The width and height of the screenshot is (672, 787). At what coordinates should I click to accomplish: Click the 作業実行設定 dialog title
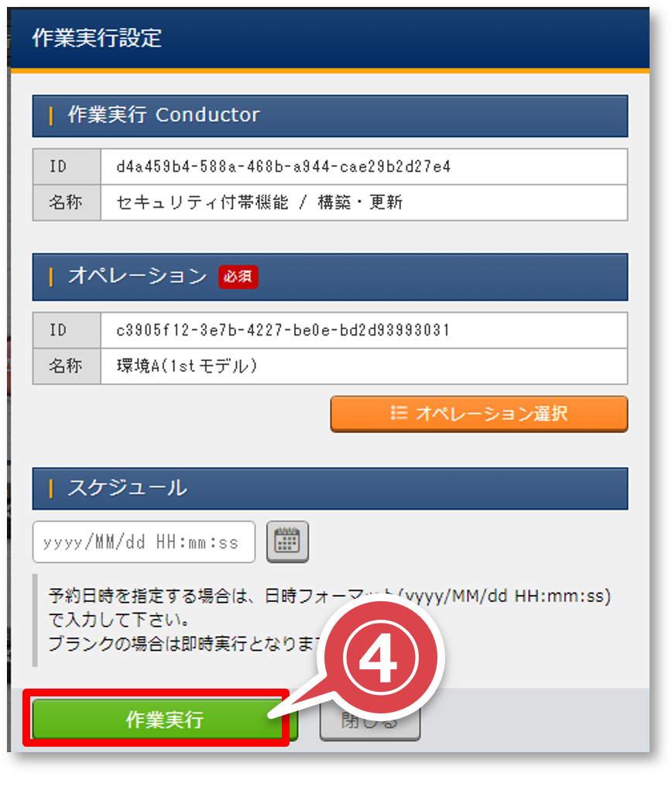coord(97,38)
